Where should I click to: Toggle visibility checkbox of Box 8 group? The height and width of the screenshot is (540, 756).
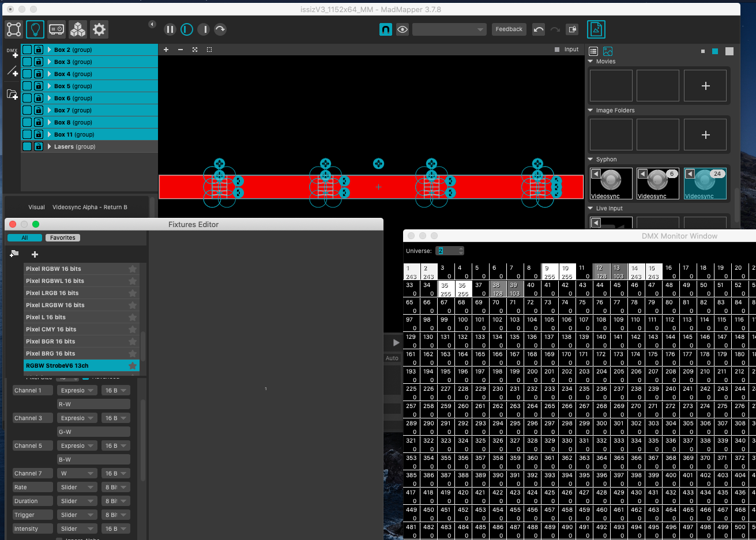(27, 122)
